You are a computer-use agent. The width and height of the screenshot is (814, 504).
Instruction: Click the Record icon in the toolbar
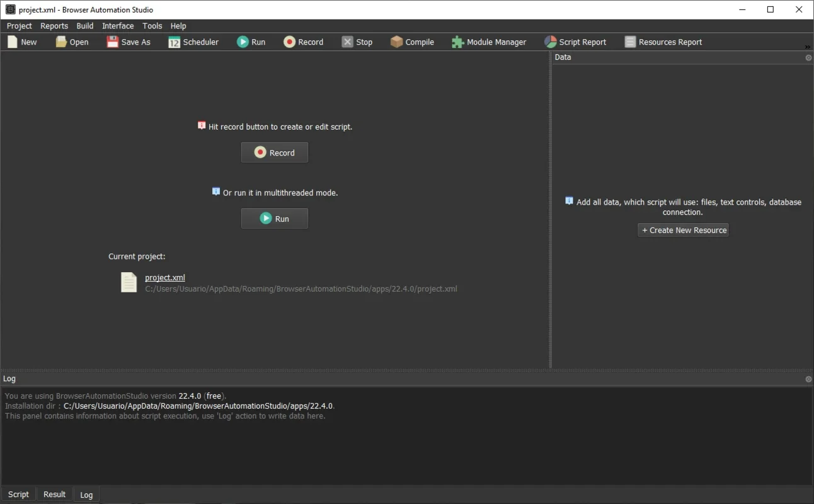(x=289, y=42)
